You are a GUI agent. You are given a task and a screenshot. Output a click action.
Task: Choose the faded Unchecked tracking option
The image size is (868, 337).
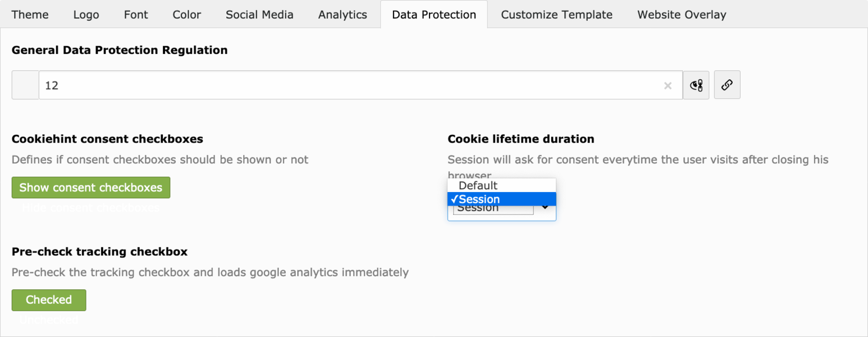pyautogui.click(x=49, y=320)
